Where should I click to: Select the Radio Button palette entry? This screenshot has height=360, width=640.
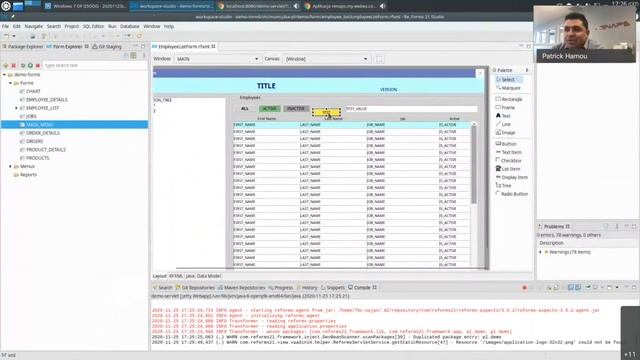[x=512, y=194]
